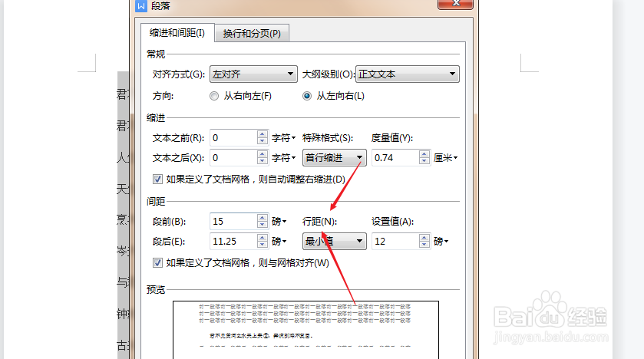
Task: Click the 段后(E) field showing 11.25
Action: pyautogui.click(x=233, y=241)
